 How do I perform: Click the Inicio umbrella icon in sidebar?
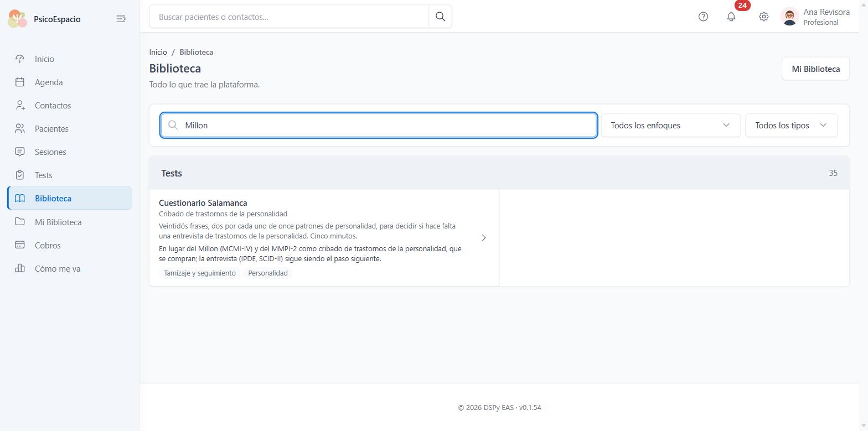20,59
